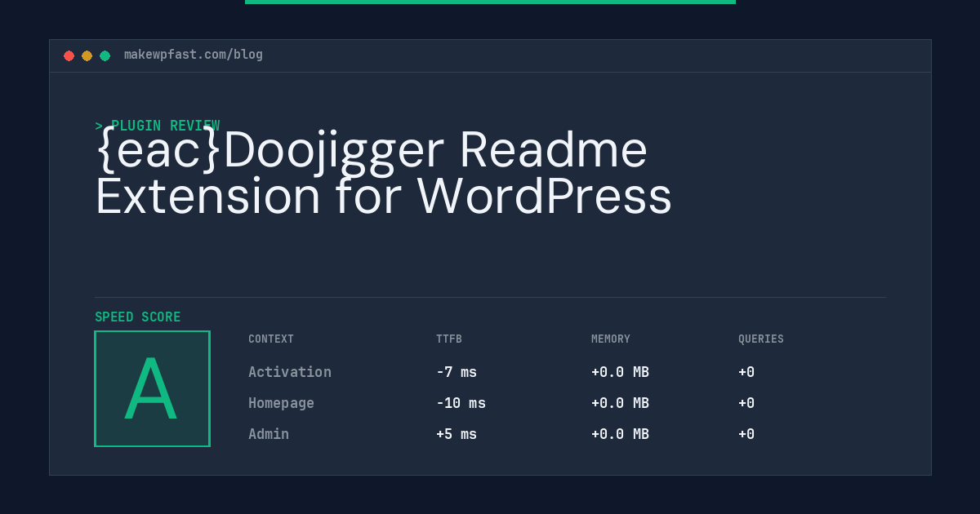980x514 pixels.
Task: Click the TTFB column header
Action: (449, 339)
